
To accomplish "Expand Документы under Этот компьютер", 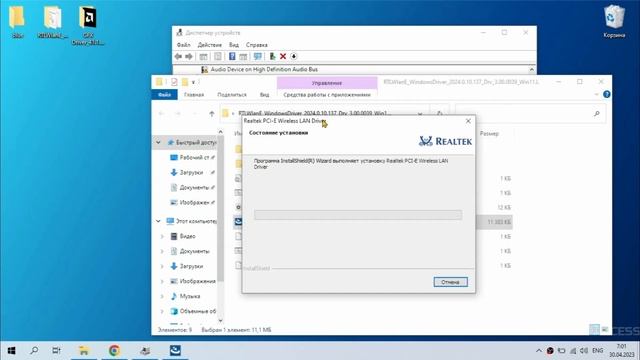I will [x=162, y=251].
